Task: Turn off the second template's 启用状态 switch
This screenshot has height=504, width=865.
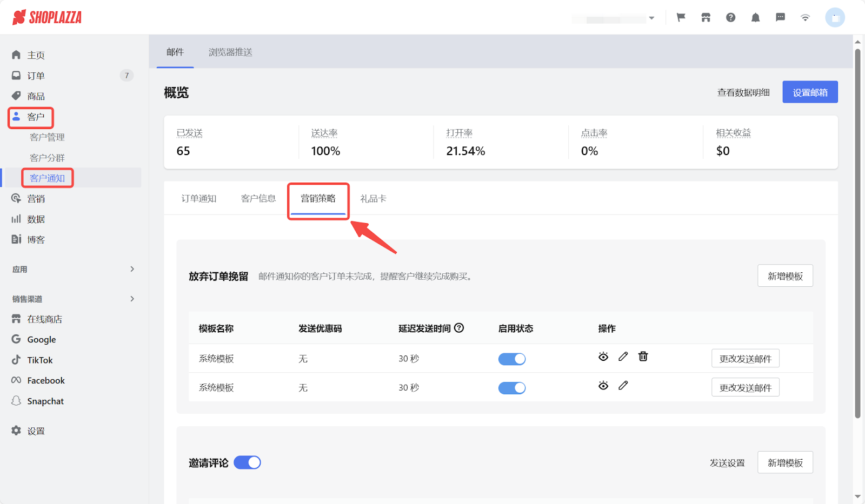Action: (x=511, y=387)
